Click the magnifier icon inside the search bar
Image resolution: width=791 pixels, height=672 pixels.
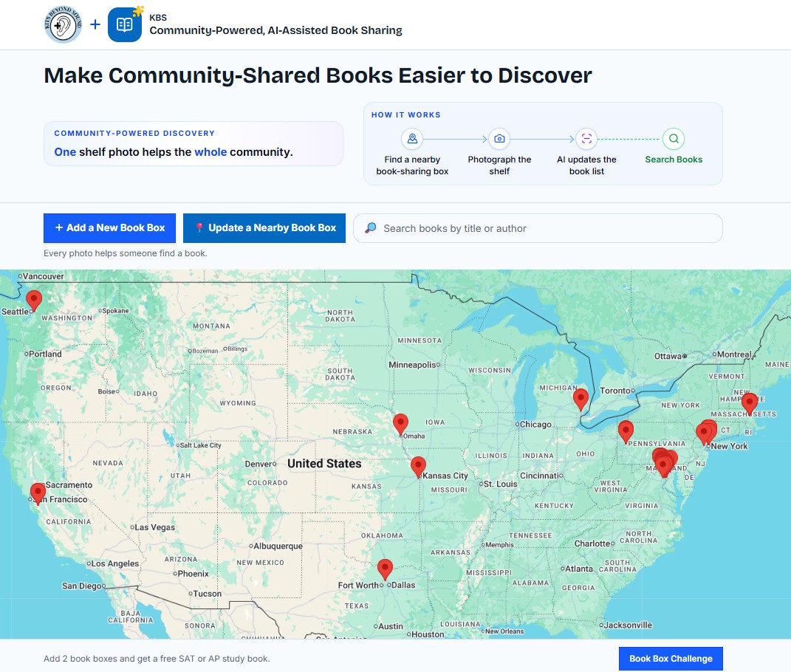(371, 228)
